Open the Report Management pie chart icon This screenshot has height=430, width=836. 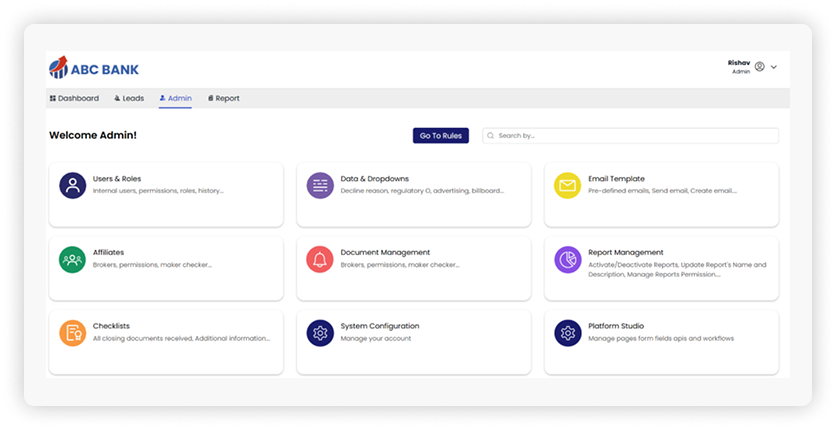[567, 259]
